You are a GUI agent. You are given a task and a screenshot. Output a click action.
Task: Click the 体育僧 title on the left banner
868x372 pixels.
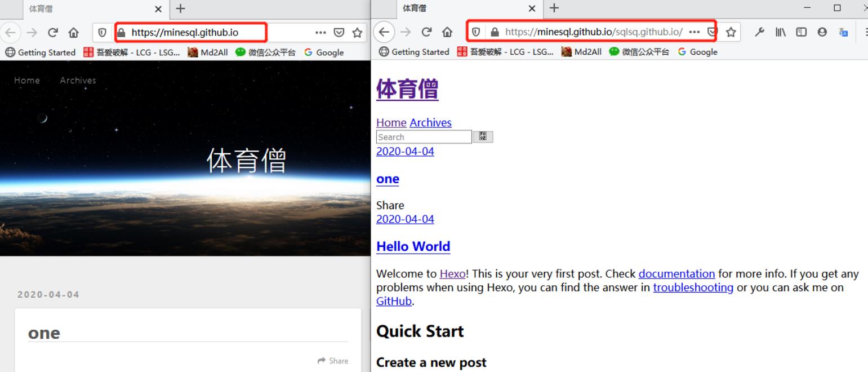(247, 162)
